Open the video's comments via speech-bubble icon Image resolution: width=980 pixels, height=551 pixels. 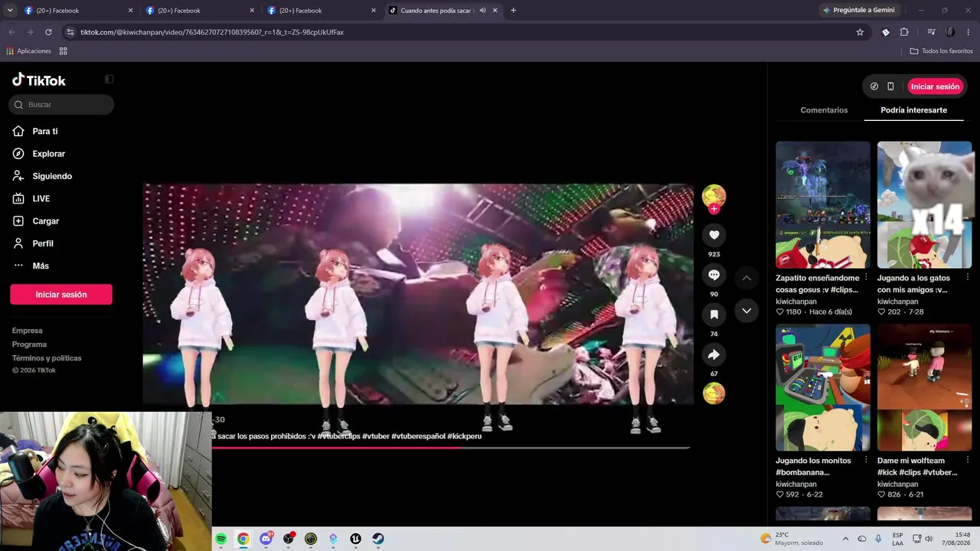[714, 275]
